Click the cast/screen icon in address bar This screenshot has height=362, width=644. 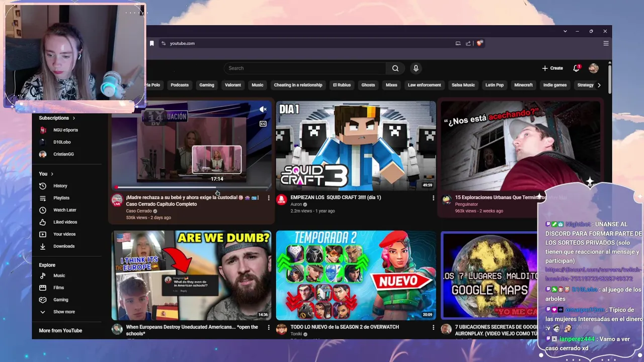pyautogui.click(x=458, y=43)
